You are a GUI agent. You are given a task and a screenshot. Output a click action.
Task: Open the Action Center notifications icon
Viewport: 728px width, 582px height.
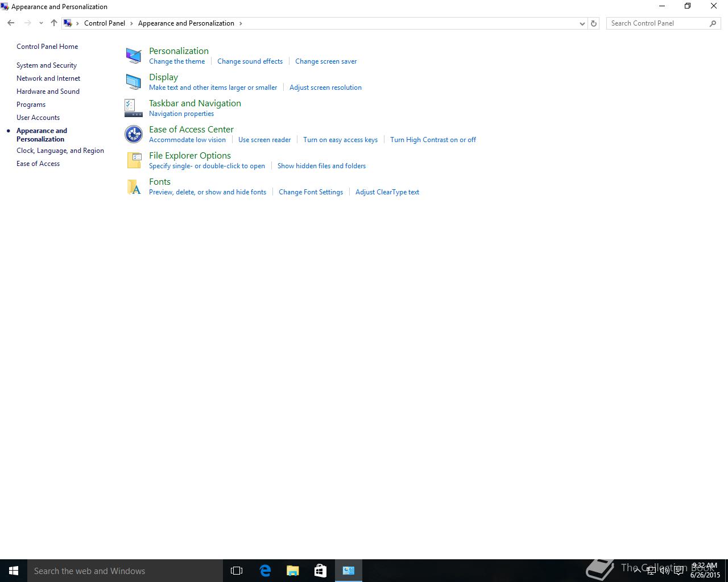click(x=679, y=571)
